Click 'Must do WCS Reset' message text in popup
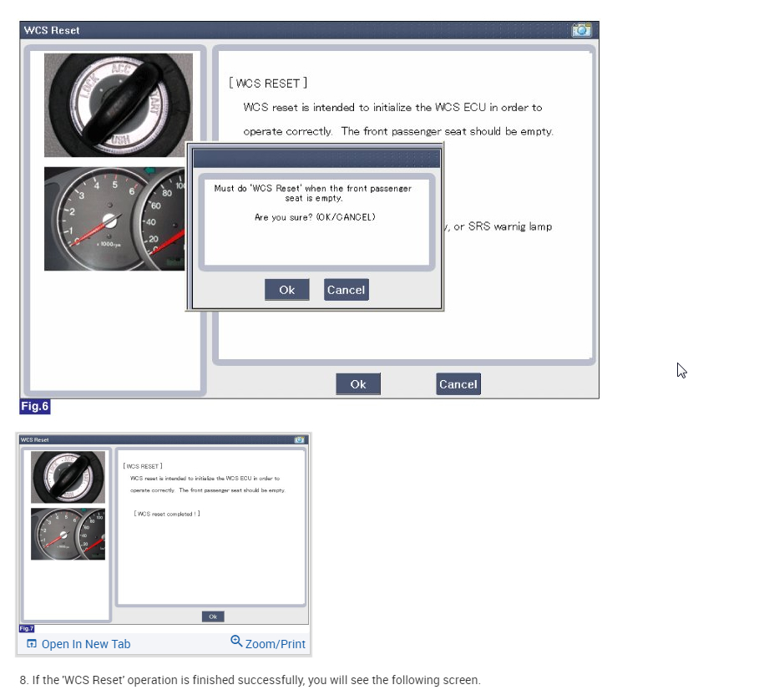764x700 pixels. click(313, 193)
